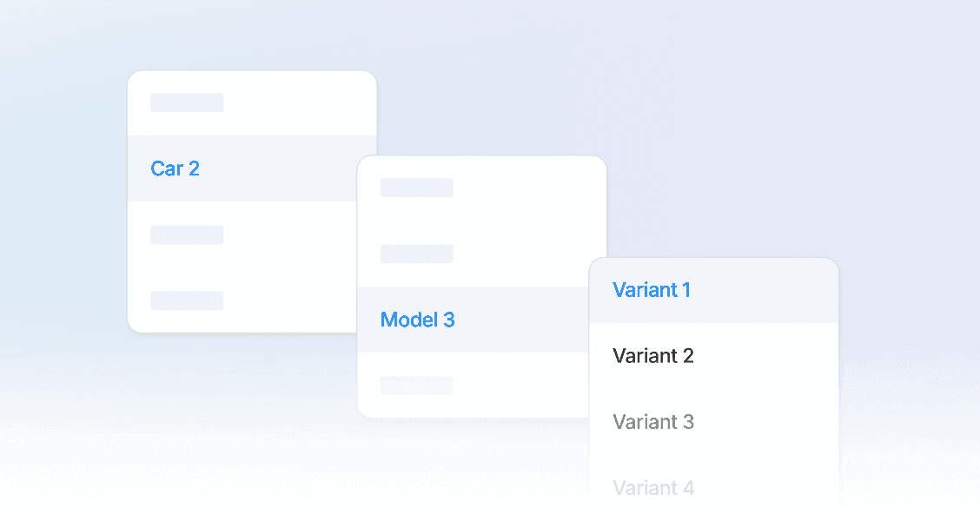980x521 pixels.
Task: Click the last placeholder in the Car menu
Action: click(x=187, y=300)
